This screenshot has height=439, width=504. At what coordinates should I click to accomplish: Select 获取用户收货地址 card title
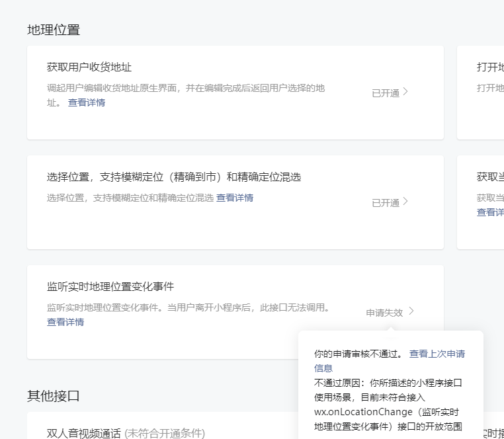click(x=89, y=67)
